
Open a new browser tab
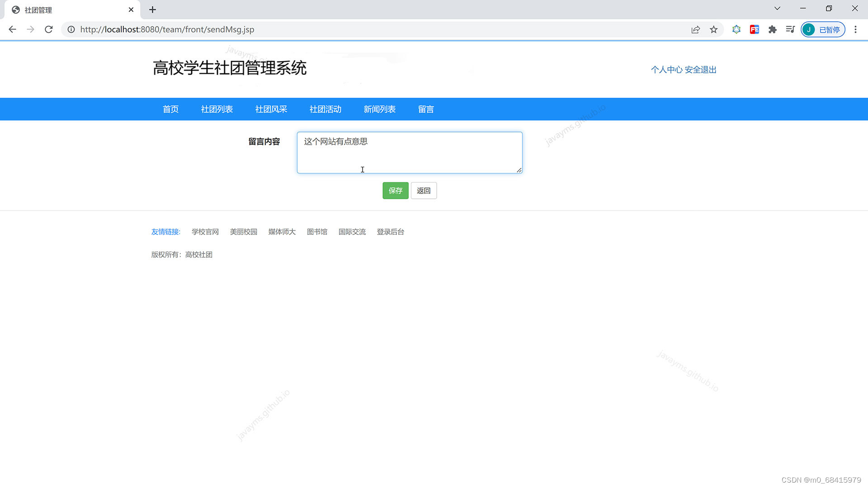point(152,9)
